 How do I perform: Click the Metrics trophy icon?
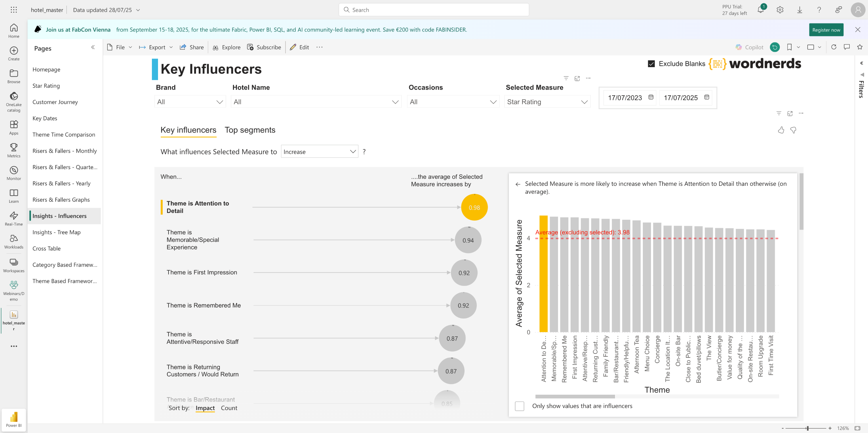(14, 147)
